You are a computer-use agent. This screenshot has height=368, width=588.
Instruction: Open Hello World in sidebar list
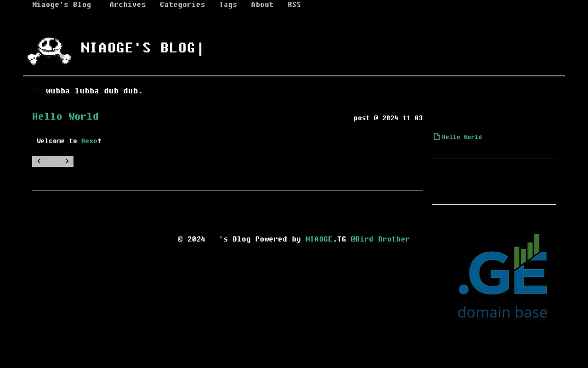pyautogui.click(x=462, y=137)
